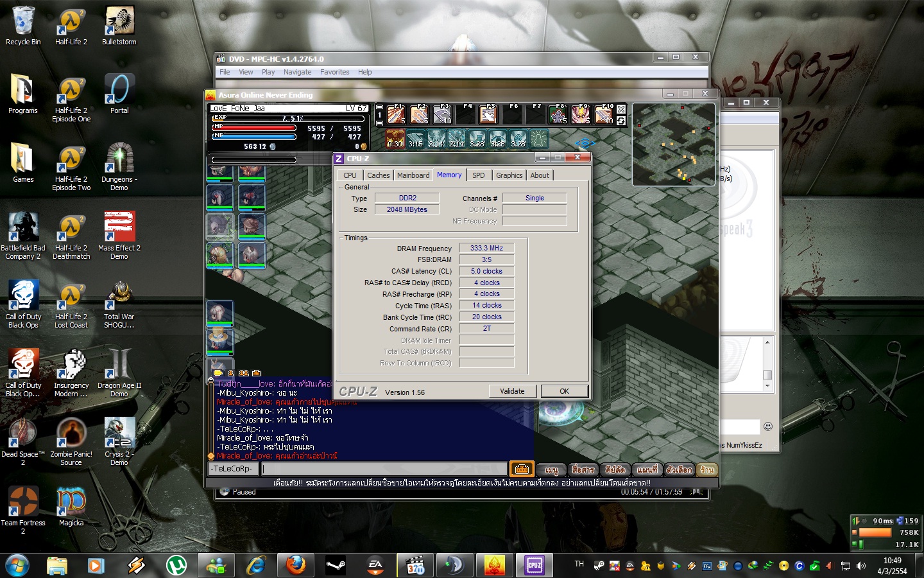Select the Team Fortress 2 desktop shortcut
This screenshot has height=578, width=924.
23,511
